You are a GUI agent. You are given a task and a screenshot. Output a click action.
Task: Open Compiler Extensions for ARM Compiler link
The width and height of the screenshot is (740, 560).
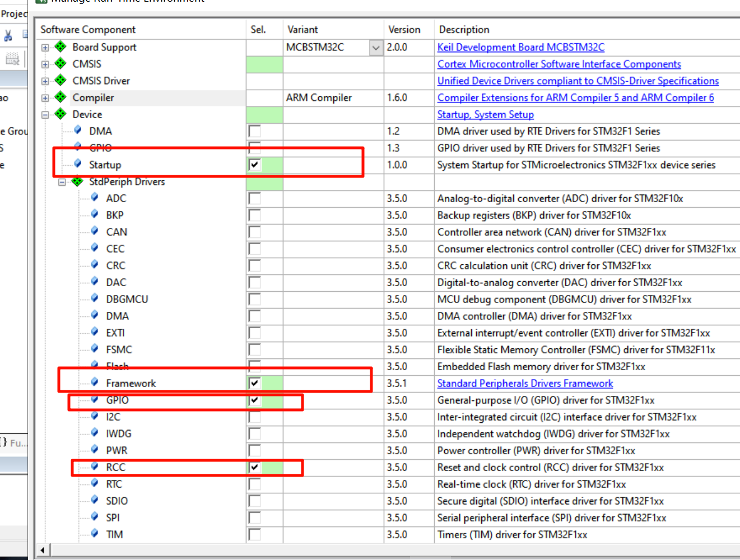pos(576,97)
